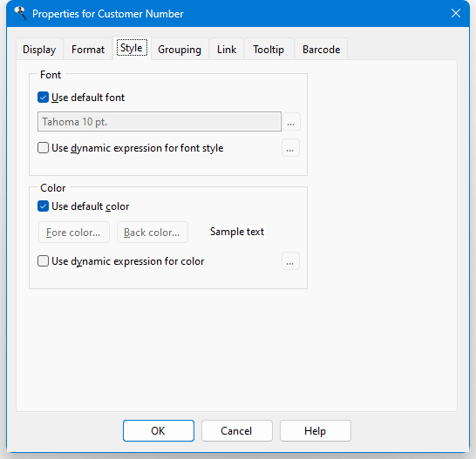This screenshot has height=459, width=476.
Task: Go to the Link tab
Action: [227, 49]
